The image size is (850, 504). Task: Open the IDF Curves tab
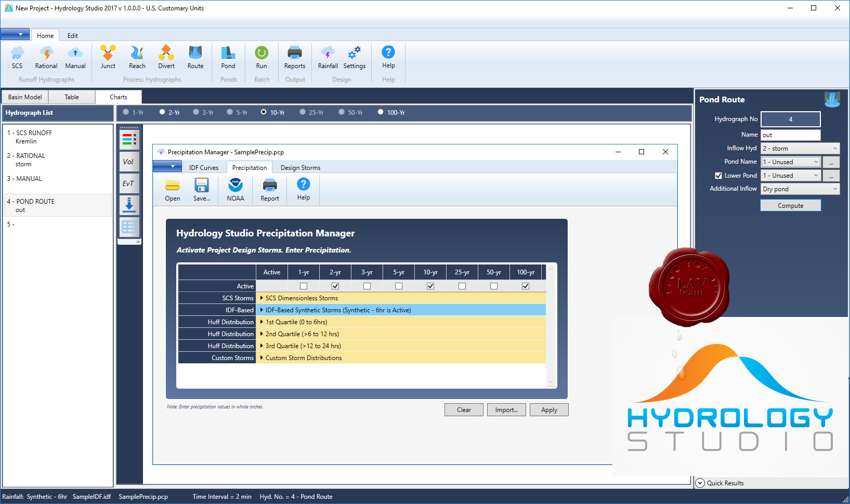coord(204,168)
